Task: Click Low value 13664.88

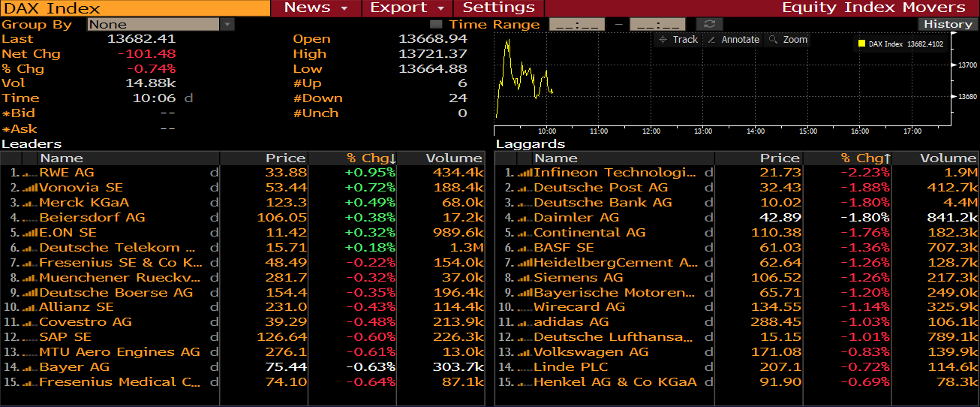Action: [432, 69]
